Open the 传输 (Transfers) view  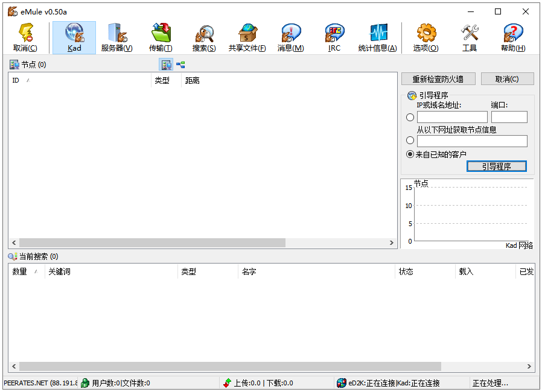[161, 36]
